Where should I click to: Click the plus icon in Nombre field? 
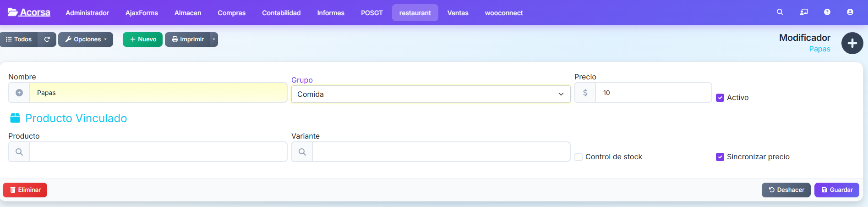tap(19, 93)
